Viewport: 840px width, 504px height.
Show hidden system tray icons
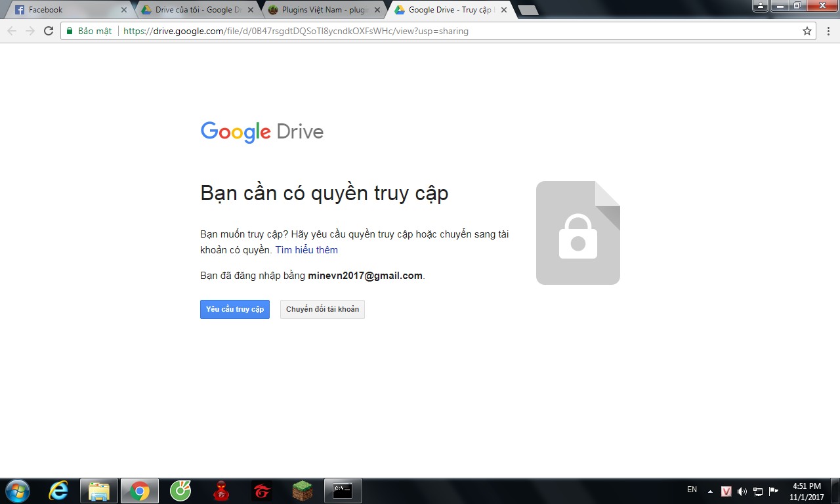point(710,491)
